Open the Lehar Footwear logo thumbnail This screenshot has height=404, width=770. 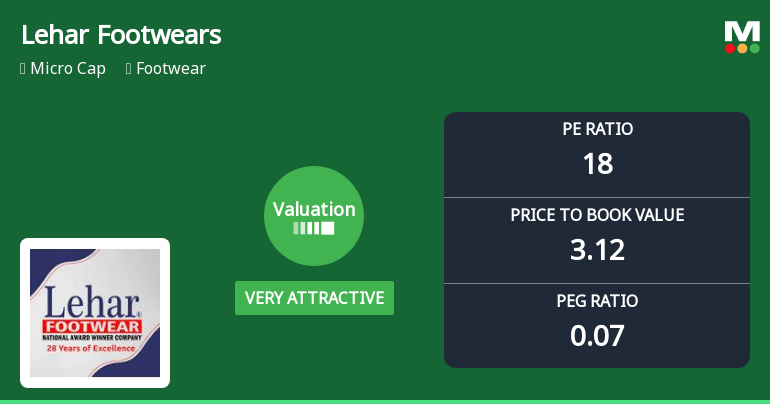95,313
